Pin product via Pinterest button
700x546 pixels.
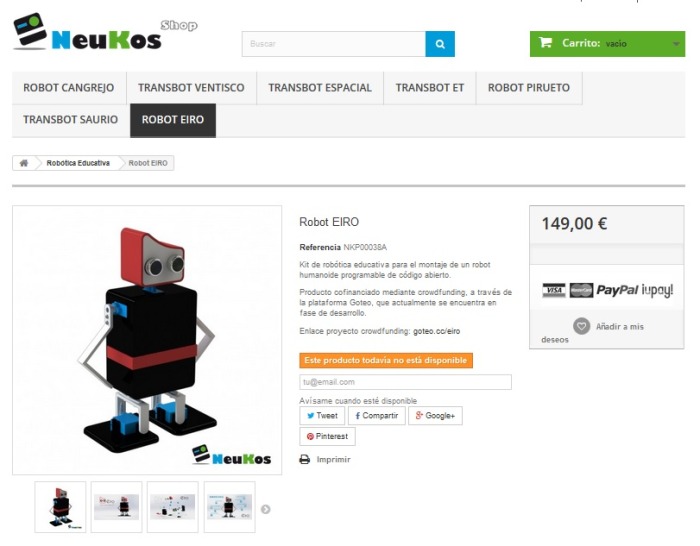pyautogui.click(x=327, y=436)
